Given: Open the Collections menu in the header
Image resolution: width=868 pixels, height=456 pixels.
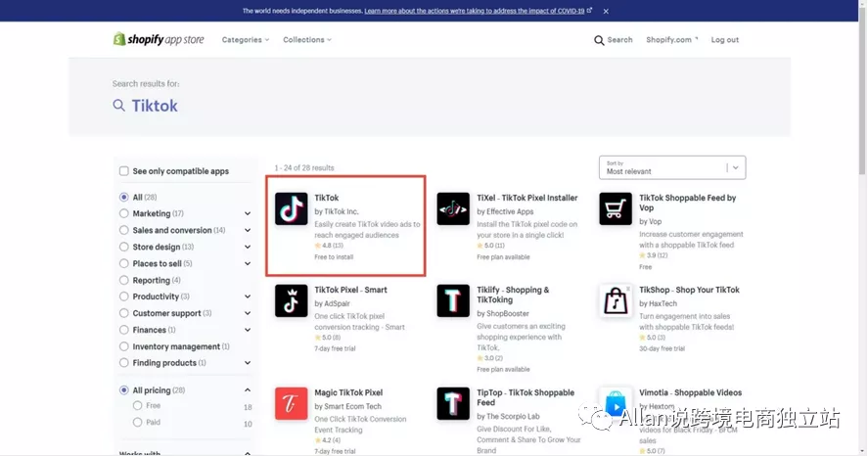Looking at the screenshot, I should pos(307,40).
